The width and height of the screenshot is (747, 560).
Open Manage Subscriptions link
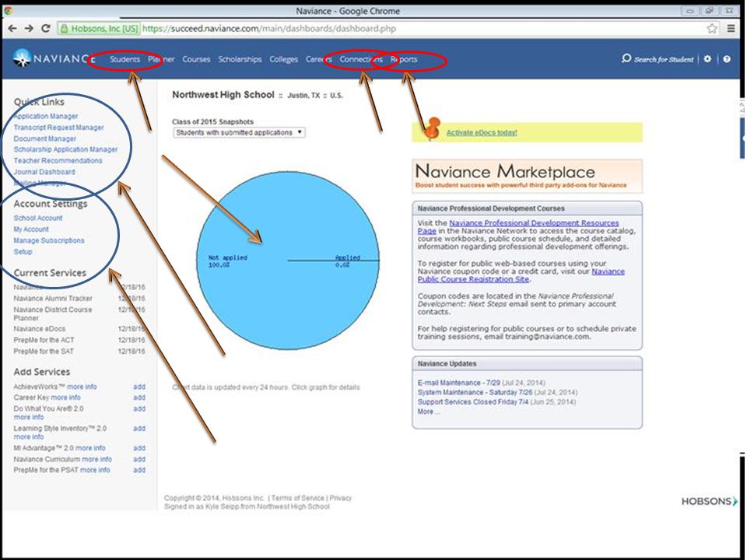tap(49, 240)
